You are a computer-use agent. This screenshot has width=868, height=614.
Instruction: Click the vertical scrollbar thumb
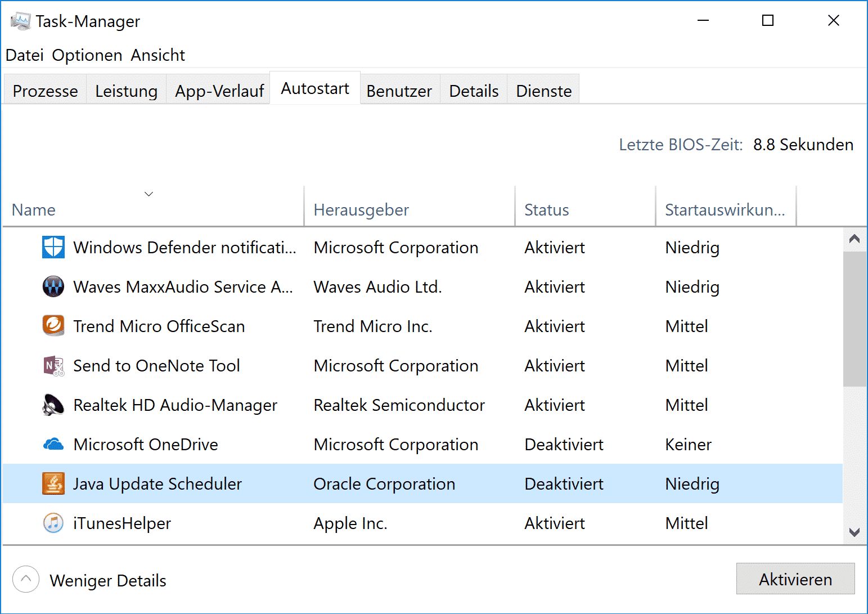tap(854, 319)
